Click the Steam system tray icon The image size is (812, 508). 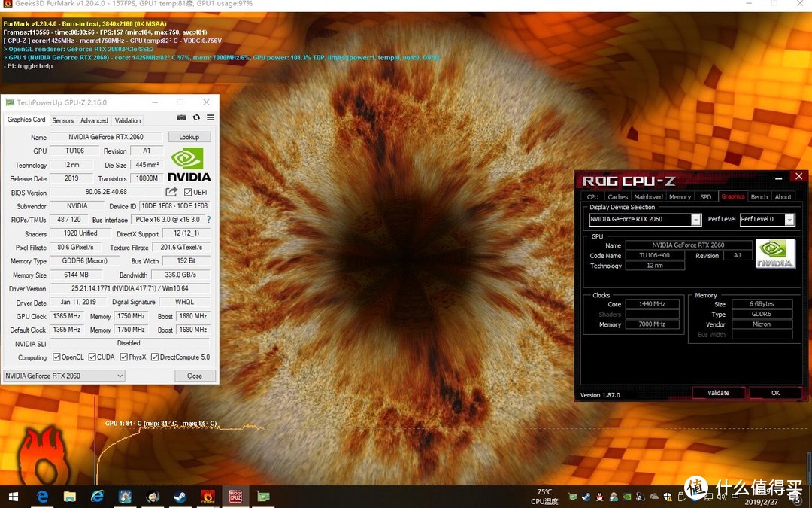586,497
